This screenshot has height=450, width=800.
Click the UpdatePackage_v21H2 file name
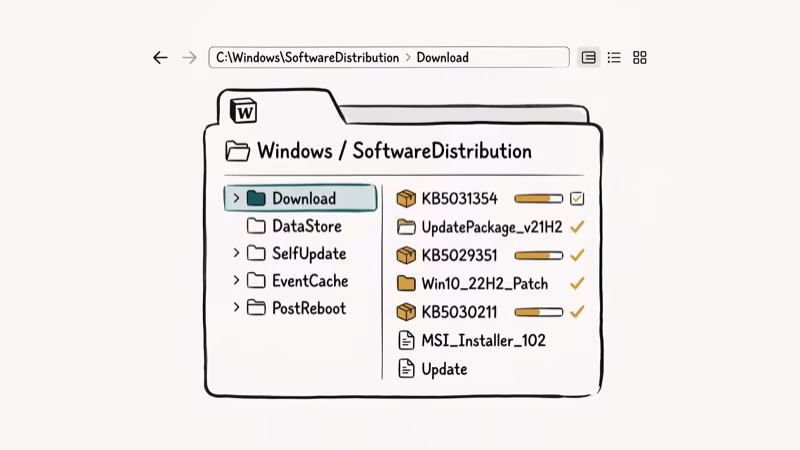pos(492,227)
